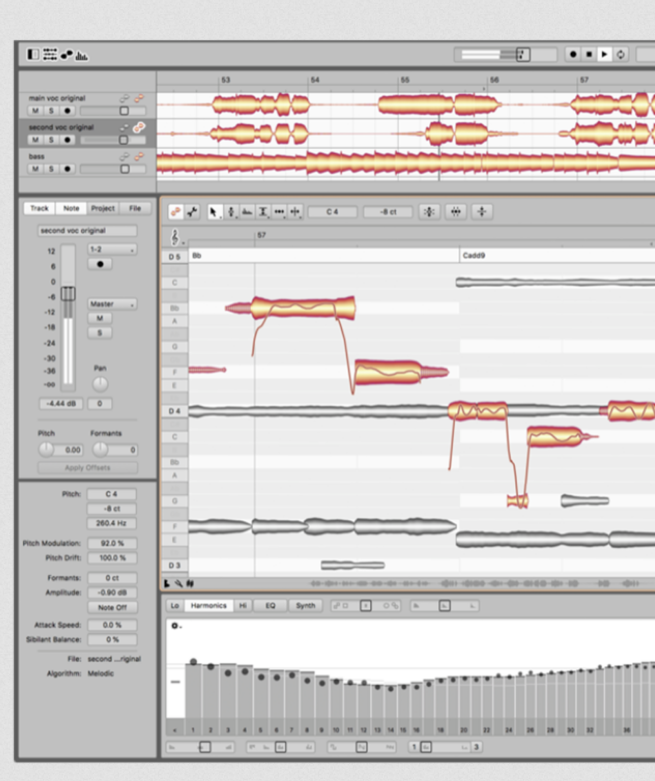This screenshot has width=655, height=781.
Task: Click the wrench icon in editor footer
Action: [x=178, y=583]
